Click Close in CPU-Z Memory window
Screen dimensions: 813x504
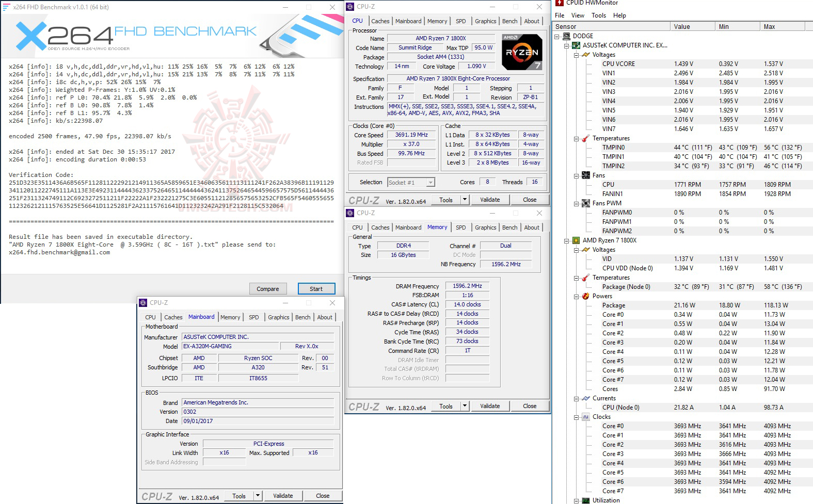[530, 406]
